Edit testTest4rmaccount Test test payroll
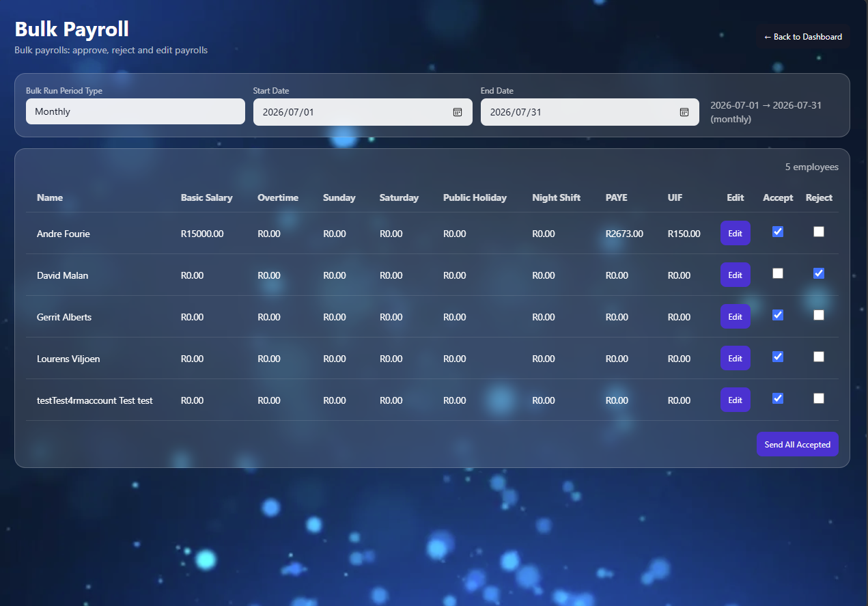 (x=736, y=400)
